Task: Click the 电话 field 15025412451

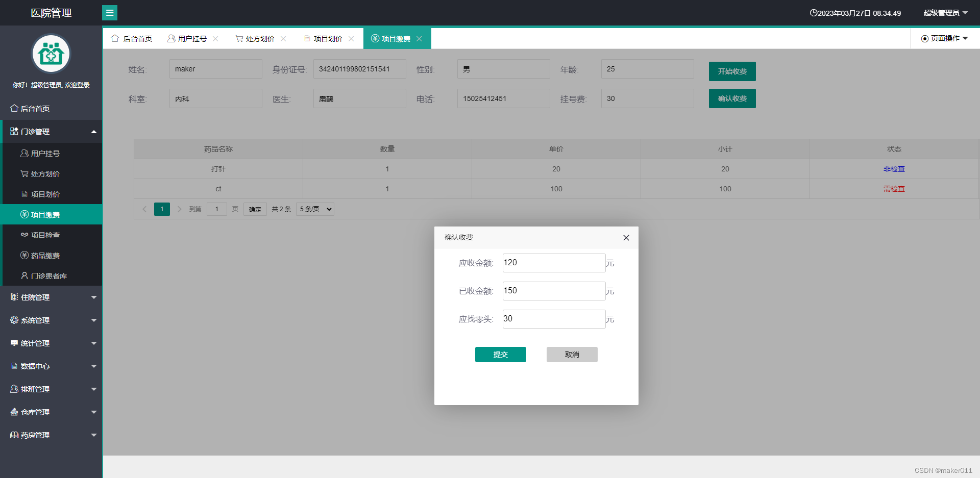Action: point(504,98)
